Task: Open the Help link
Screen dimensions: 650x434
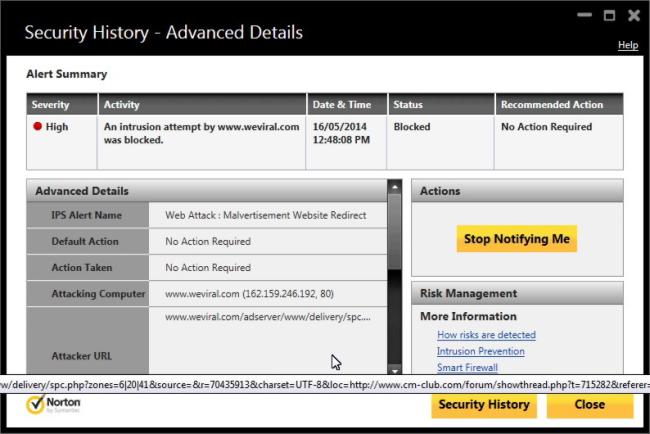Action: pyautogui.click(x=627, y=45)
